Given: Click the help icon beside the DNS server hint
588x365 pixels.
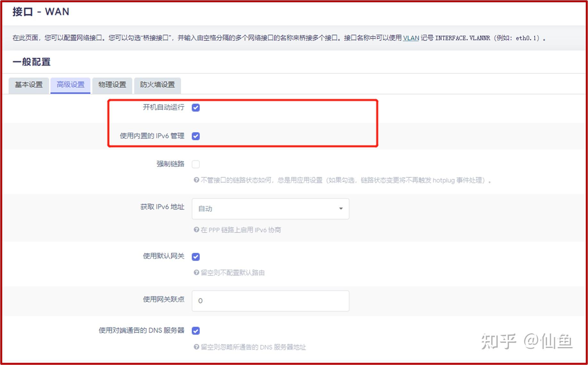Looking at the screenshot, I should click(196, 347).
